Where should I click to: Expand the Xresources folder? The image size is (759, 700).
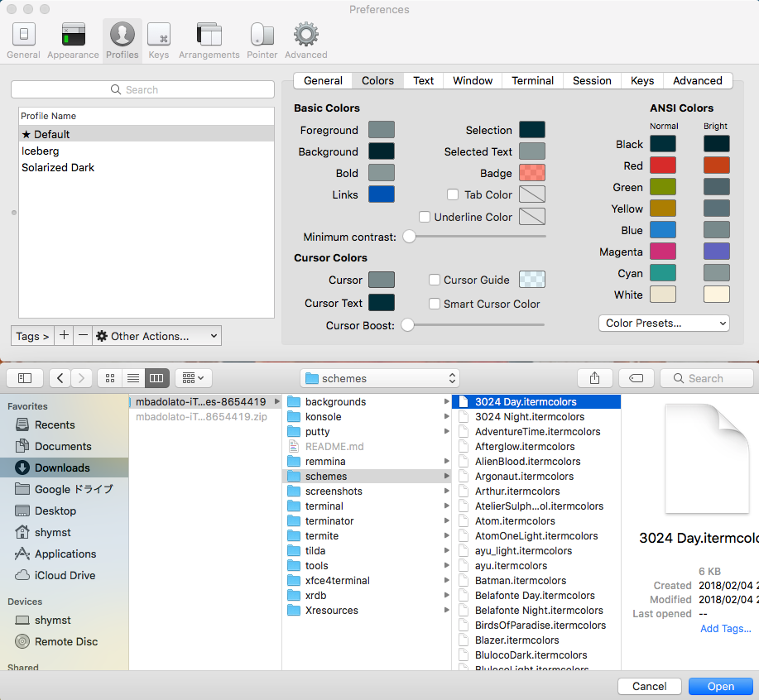[x=446, y=610]
